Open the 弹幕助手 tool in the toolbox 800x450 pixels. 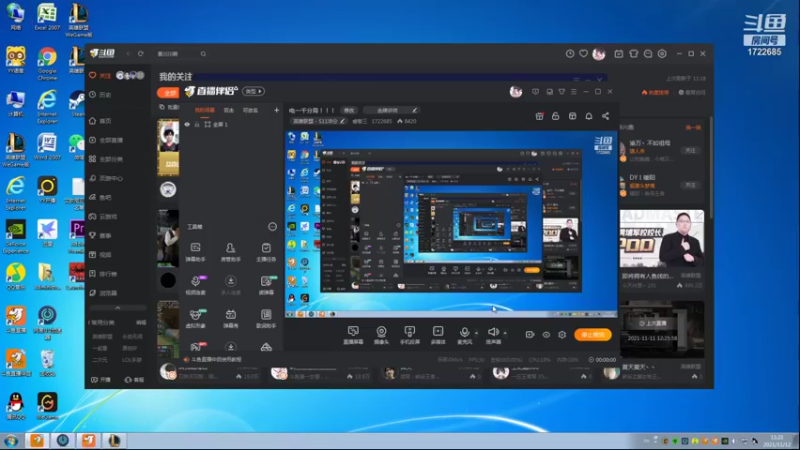click(x=195, y=252)
